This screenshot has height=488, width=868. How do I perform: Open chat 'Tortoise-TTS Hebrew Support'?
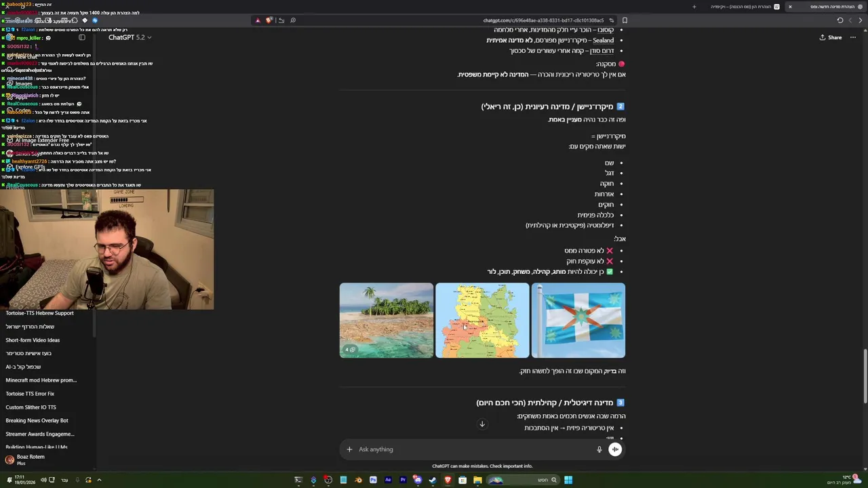tap(39, 313)
